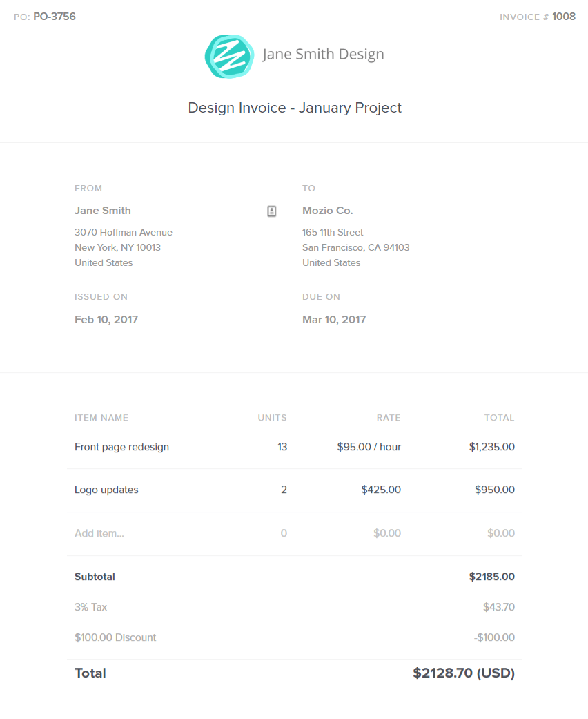Change the $425.00 rate for Logo updates
588x719 pixels.
[x=381, y=490]
